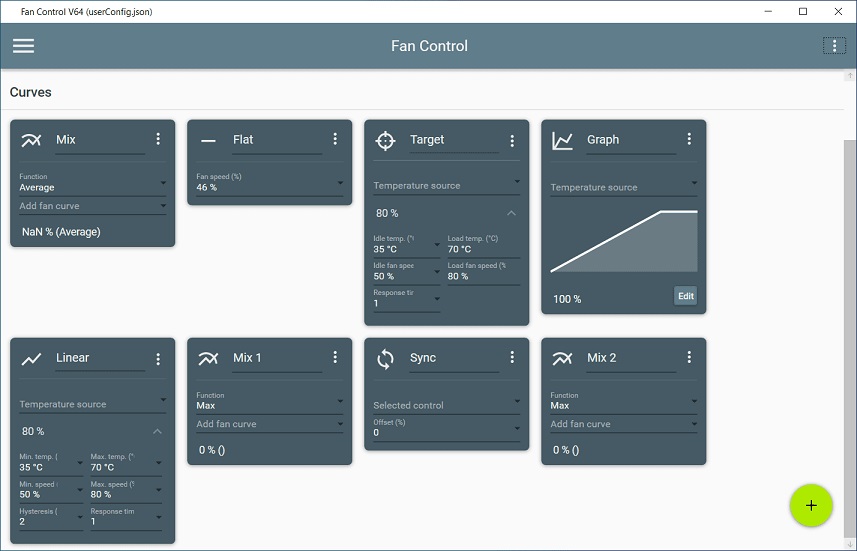
Task: Open the hamburger navigation menu
Action: coord(24,46)
